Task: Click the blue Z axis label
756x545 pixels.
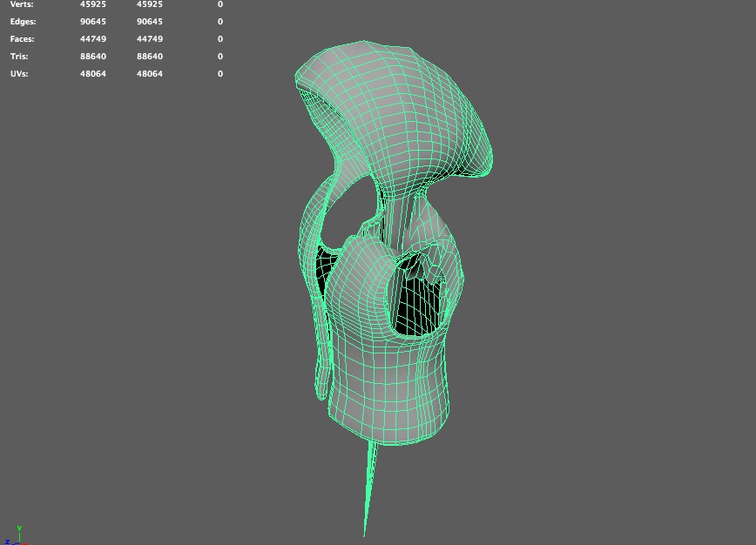Action: [x=7, y=542]
